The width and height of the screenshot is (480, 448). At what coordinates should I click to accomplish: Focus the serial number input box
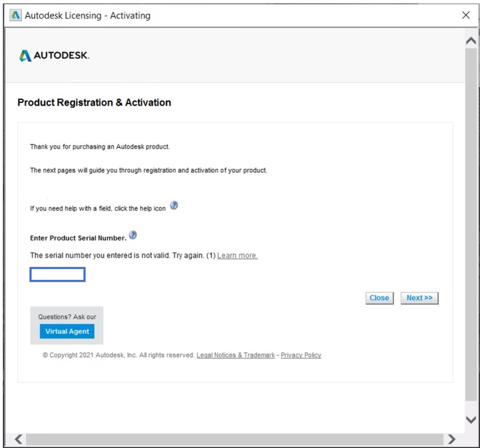[x=58, y=274]
